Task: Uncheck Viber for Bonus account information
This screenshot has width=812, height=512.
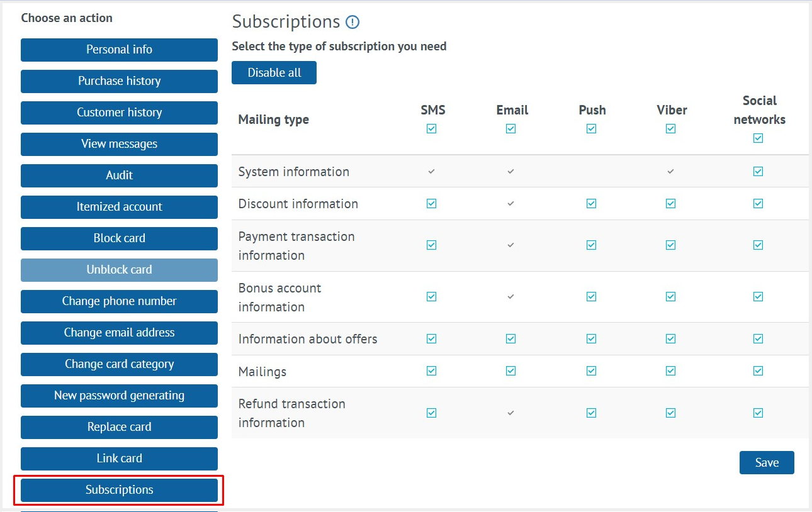Action: click(x=670, y=296)
